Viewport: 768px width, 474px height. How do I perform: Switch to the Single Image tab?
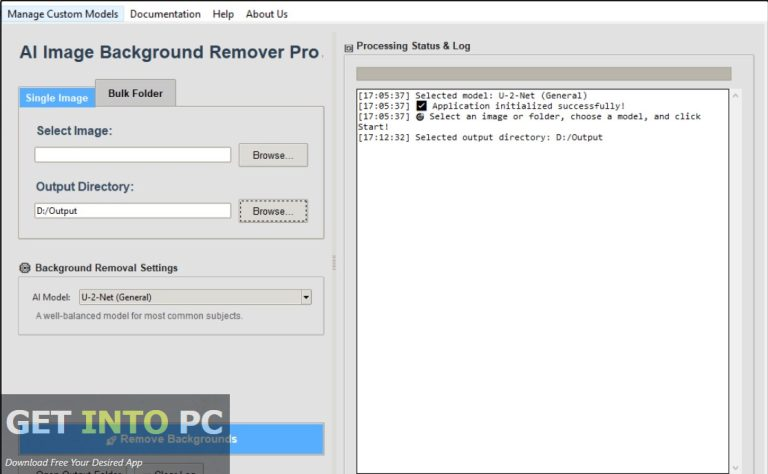(57, 98)
